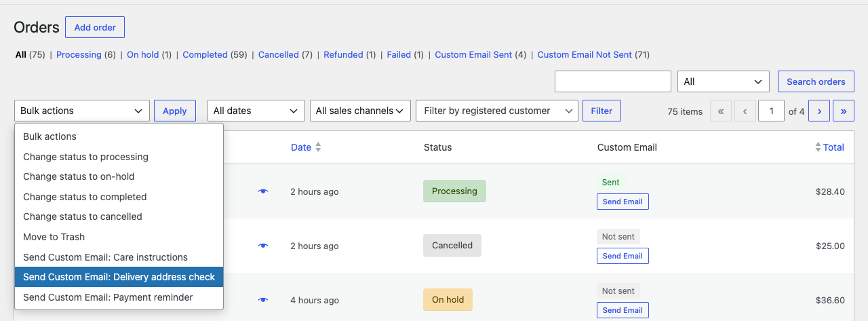Screen dimensions: 868x321
Task: Click the Custom Email column header
Action: coord(627,147)
